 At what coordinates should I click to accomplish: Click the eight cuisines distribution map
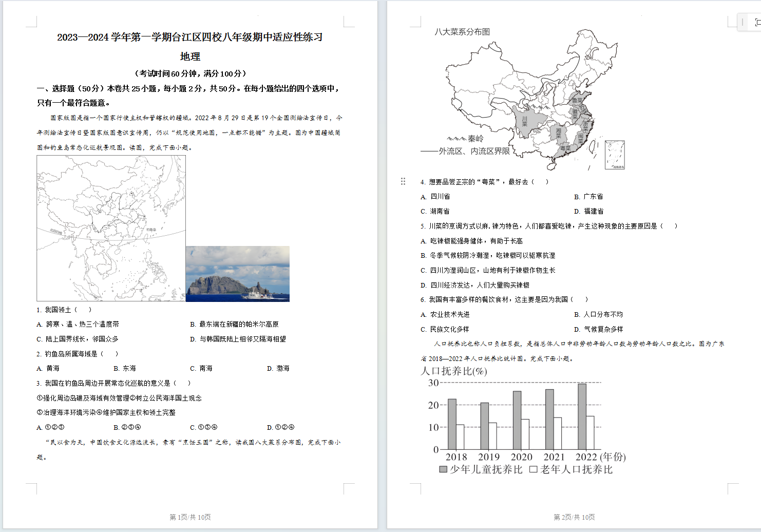click(523, 98)
